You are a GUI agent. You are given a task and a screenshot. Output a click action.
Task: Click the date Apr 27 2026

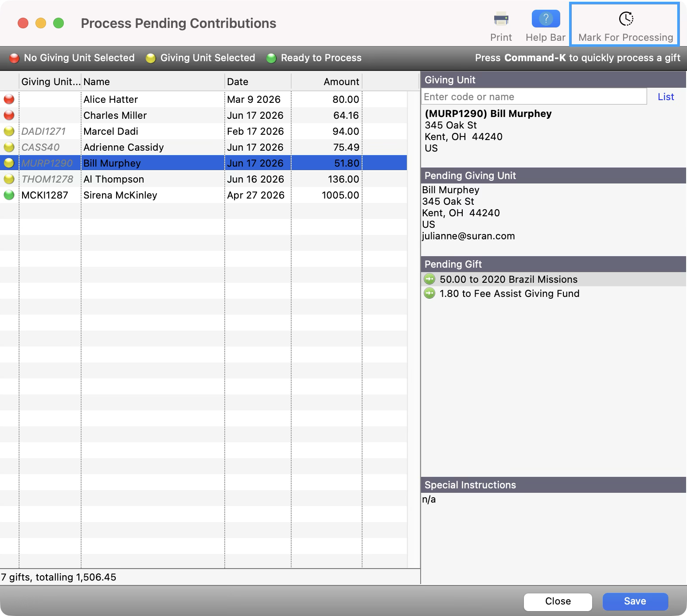[256, 195]
